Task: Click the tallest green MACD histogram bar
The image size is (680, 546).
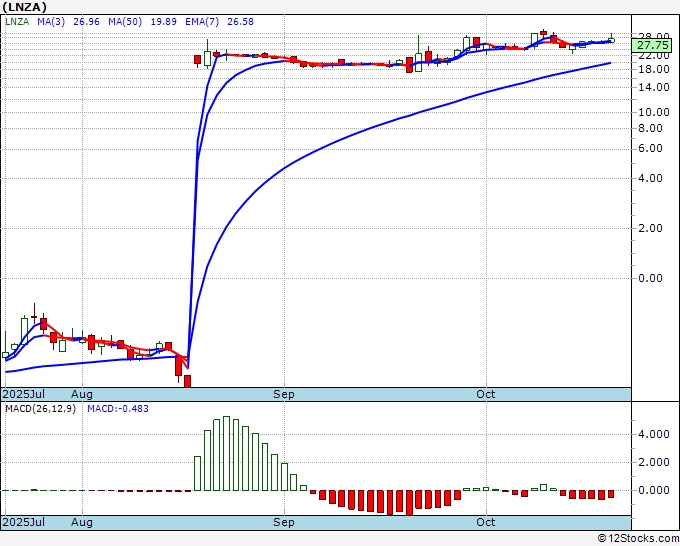Action: pyautogui.click(x=226, y=454)
